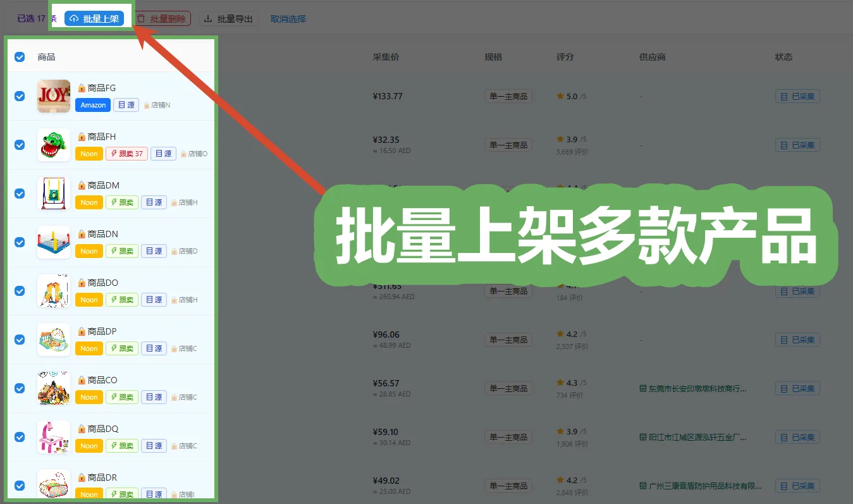Click the 跟卖 tag on 商品DM

coord(122,202)
